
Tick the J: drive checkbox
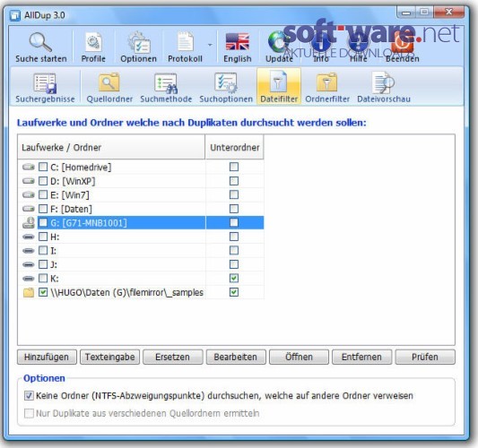(43, 264)
